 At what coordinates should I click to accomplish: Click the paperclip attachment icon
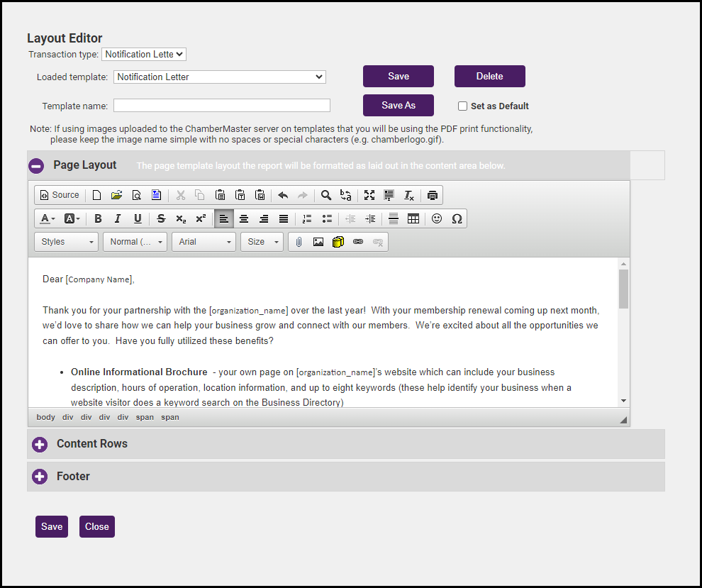(x=299, y=242)
